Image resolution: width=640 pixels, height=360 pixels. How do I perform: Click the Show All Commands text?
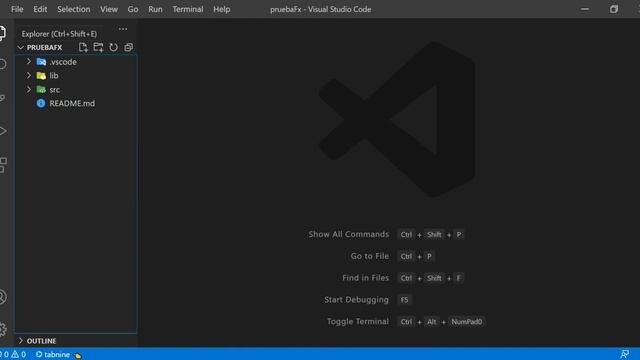pos(349,234)
